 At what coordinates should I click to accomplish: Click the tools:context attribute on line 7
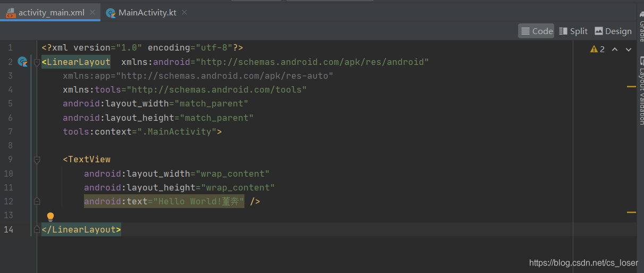97,131
